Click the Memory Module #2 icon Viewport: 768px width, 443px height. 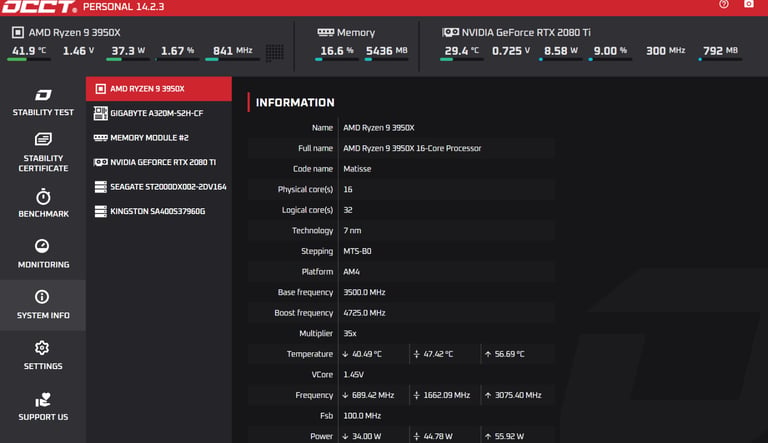[x=100, y=138]
